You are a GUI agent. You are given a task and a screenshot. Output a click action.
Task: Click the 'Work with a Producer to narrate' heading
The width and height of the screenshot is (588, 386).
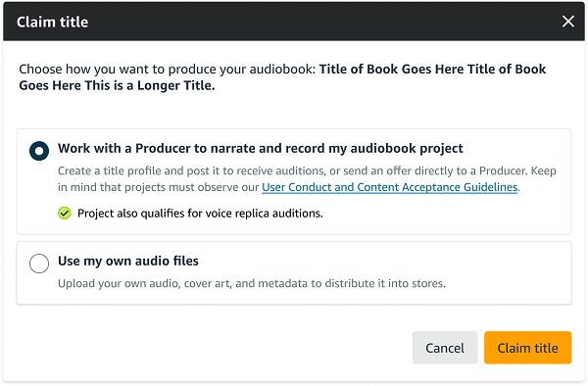261,148
